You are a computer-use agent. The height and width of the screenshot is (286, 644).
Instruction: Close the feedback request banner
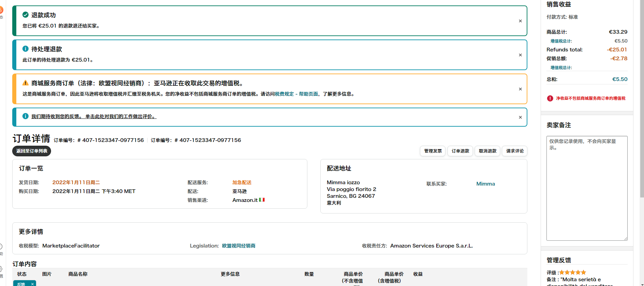tap(520, 117)
